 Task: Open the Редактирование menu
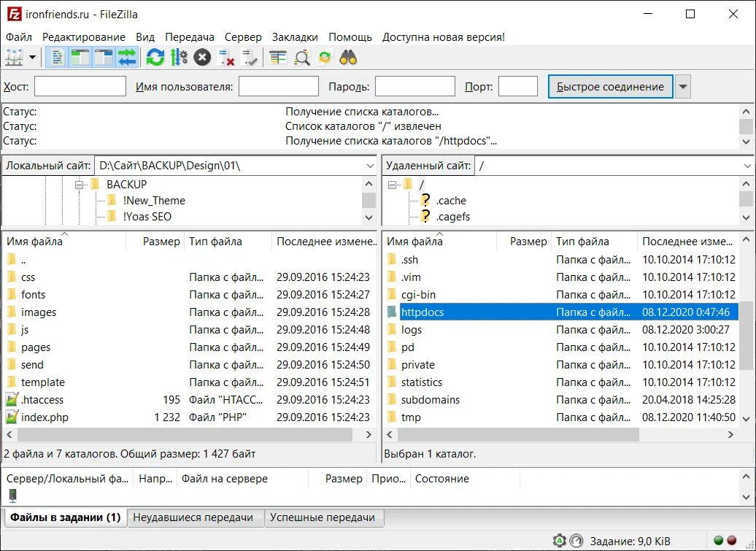point(84,37)
